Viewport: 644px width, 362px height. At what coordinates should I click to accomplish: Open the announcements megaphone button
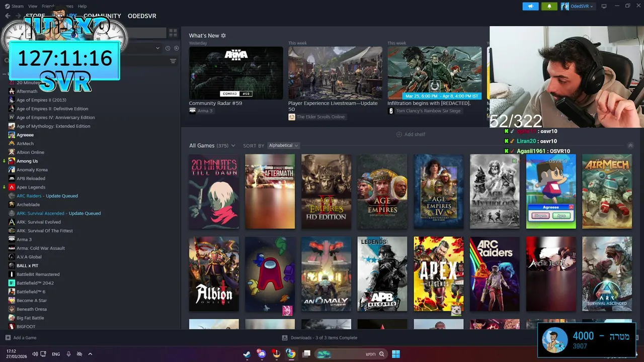(530, 6)
